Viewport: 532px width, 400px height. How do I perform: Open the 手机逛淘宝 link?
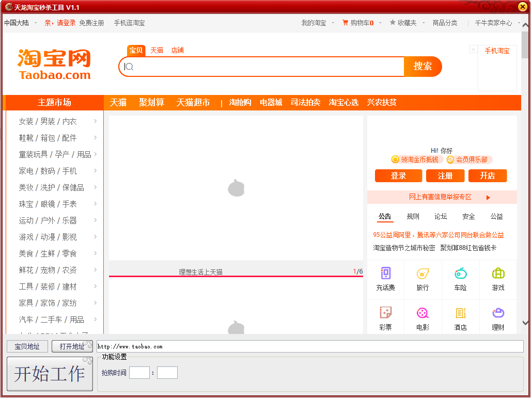click(129, 23)
